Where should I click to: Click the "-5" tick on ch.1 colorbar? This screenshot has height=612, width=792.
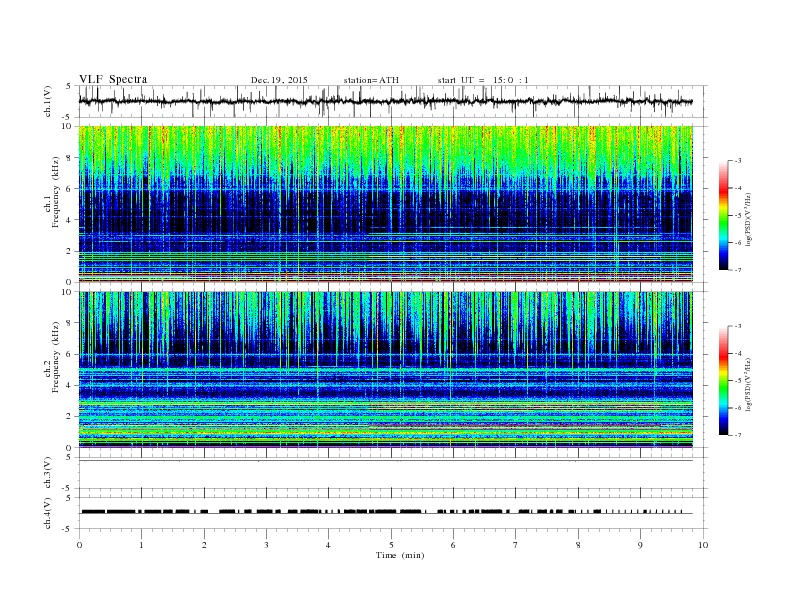pos(737,215)
